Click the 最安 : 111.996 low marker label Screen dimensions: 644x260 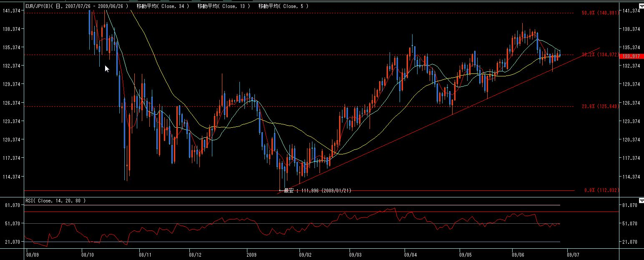pyautogui.click(x=315, y=191)
